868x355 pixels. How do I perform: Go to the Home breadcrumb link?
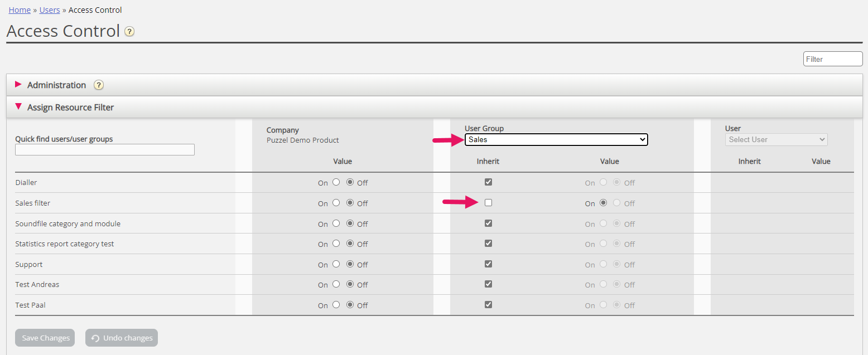pyautogui.click(x=20, y=10)
